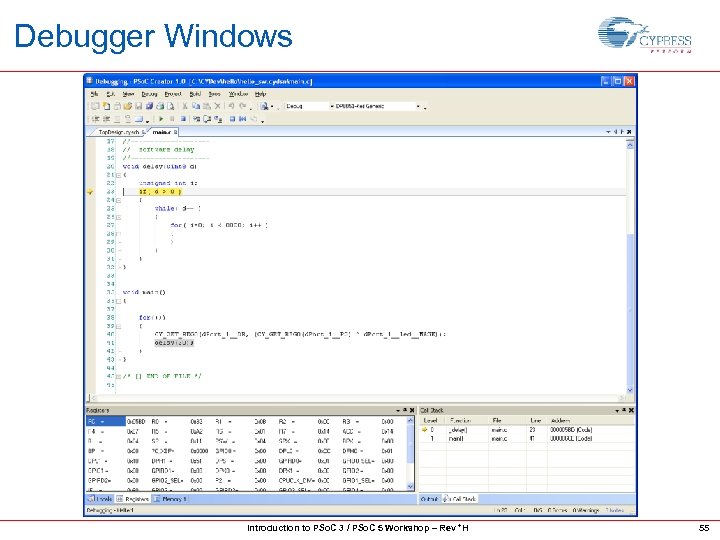Click the Step Out debug icon
Image resolution: width=720 pixels, height=540 pixels.
coord(219,119)
